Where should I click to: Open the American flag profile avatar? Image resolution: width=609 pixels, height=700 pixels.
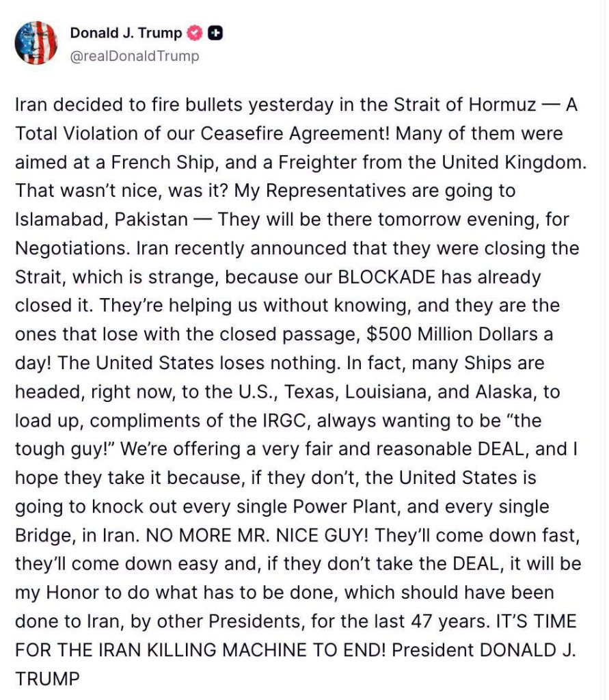pos(36,43)
